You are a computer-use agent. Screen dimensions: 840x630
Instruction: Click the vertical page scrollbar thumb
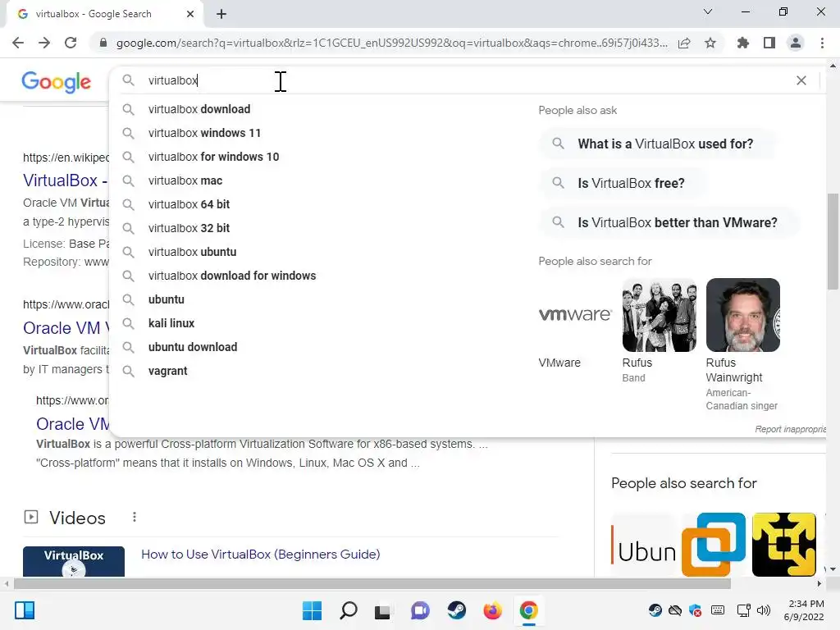[833, 241]
